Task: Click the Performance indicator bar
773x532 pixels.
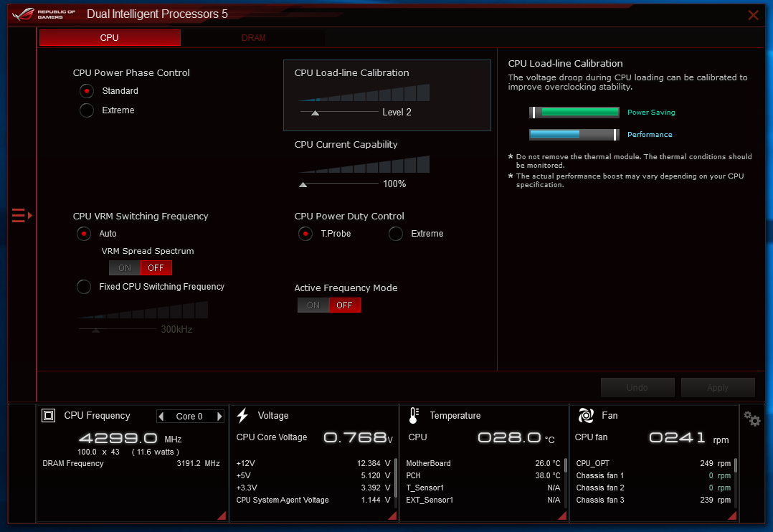Action: (574, 135)
